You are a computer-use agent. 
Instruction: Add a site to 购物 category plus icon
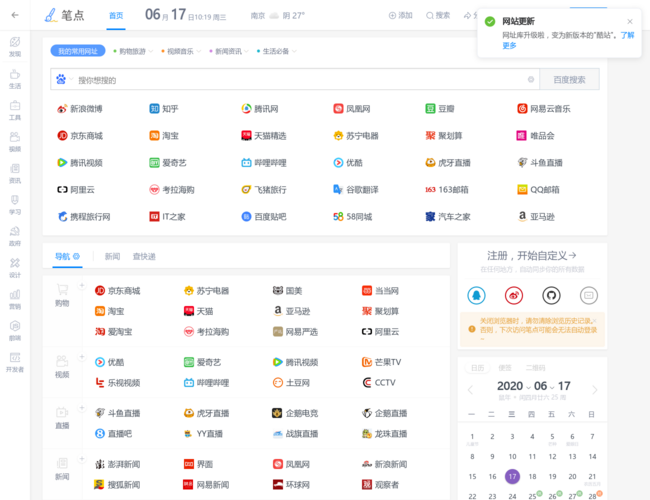click(x=82, y=285)
